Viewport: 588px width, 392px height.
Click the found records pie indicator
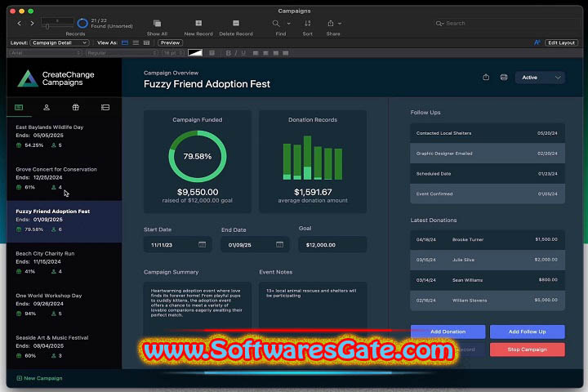click(x=82, y=23)
